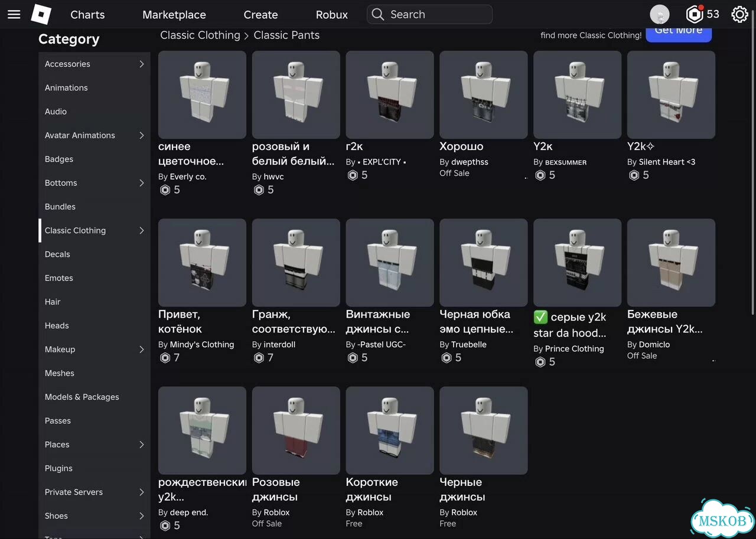Open Marketplace in the top navigation
The width and height of the screenshot is (756, 539).
(174, 15)
